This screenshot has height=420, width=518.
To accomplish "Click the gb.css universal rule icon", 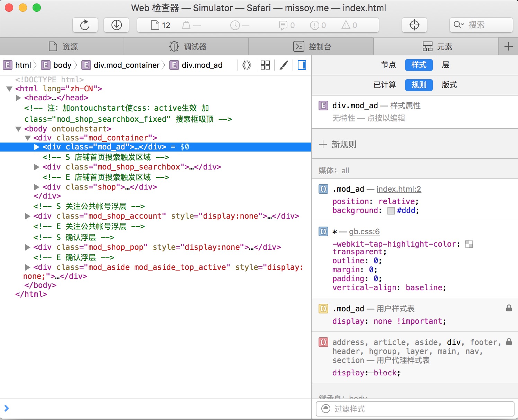I will (323, 231).
